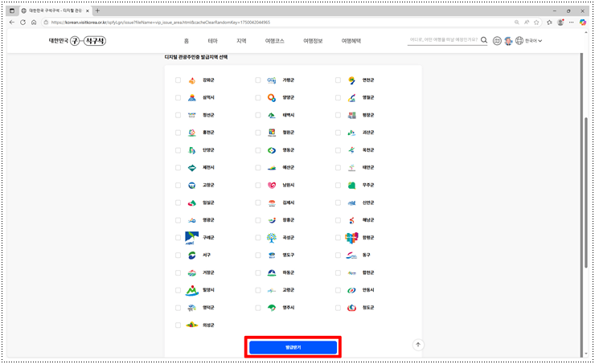
Task: Click the 함평군 colorful logo
Action: [x=351, y=238]
